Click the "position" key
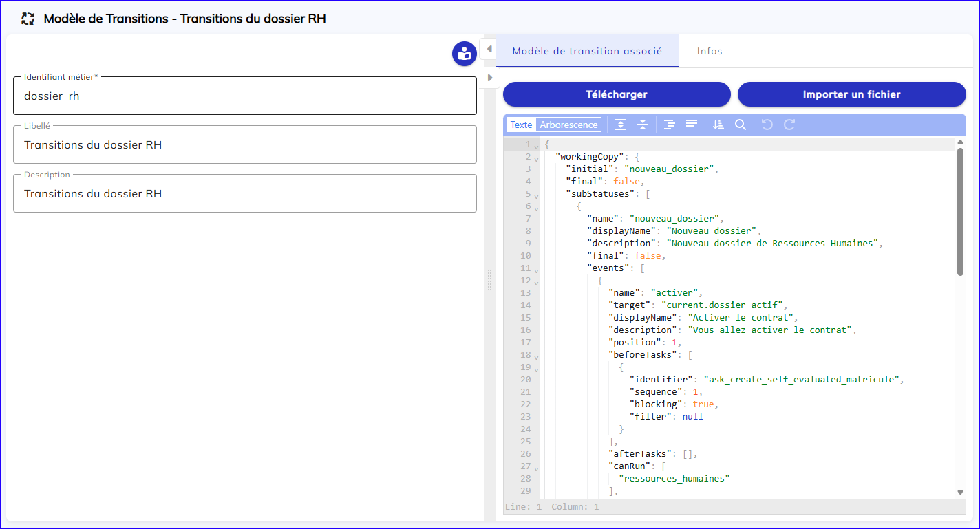This screenshot has width=980, height=529. coord(635,342)
